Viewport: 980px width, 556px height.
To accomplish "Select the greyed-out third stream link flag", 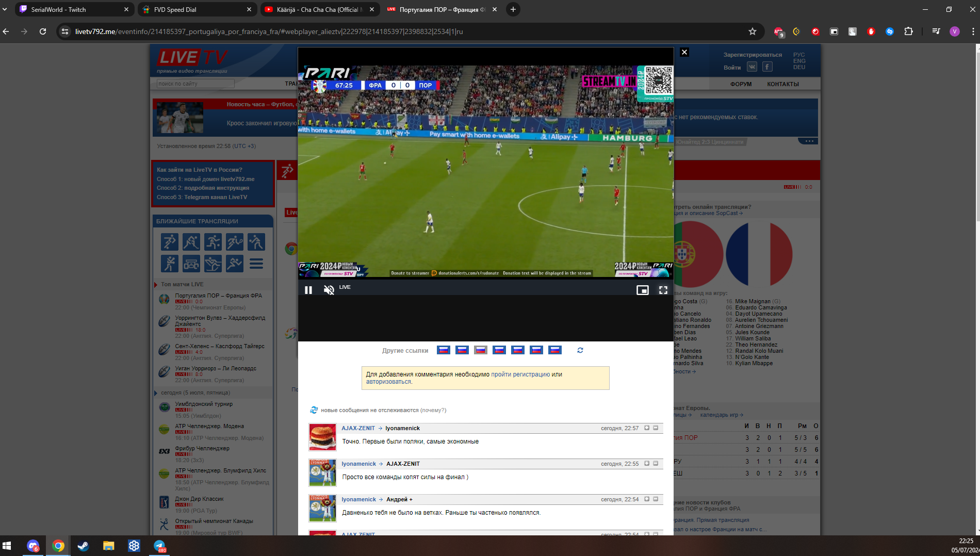I will point(481,350).
